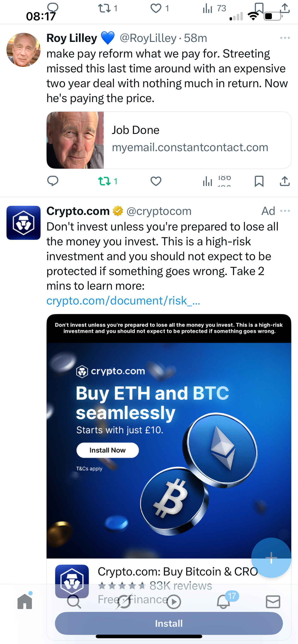The image size is (298, 644).
Task: Open Roy Lilley's profile picture
Action: pos(24,50)
